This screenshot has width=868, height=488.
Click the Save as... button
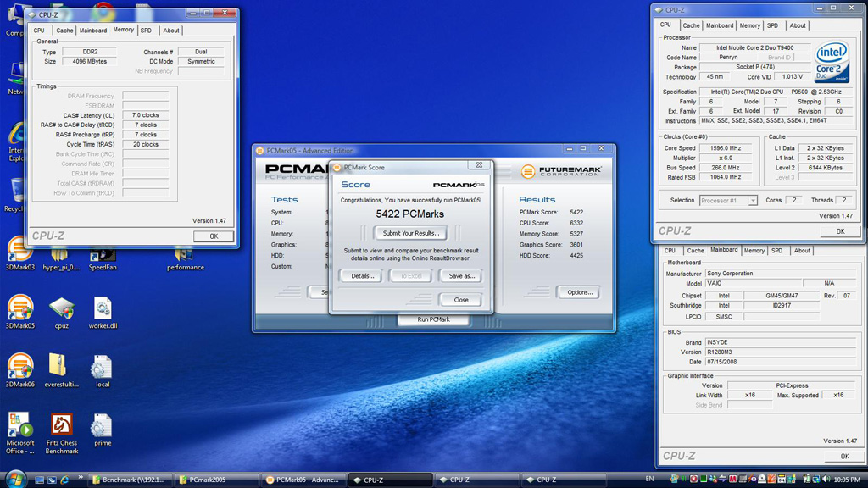tap(461, 275)
